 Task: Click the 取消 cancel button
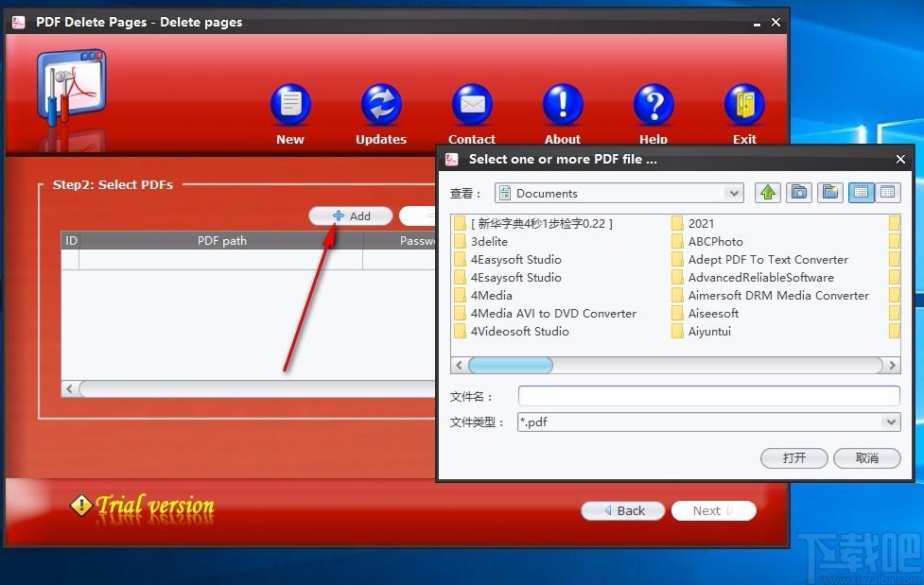point(867,457)
